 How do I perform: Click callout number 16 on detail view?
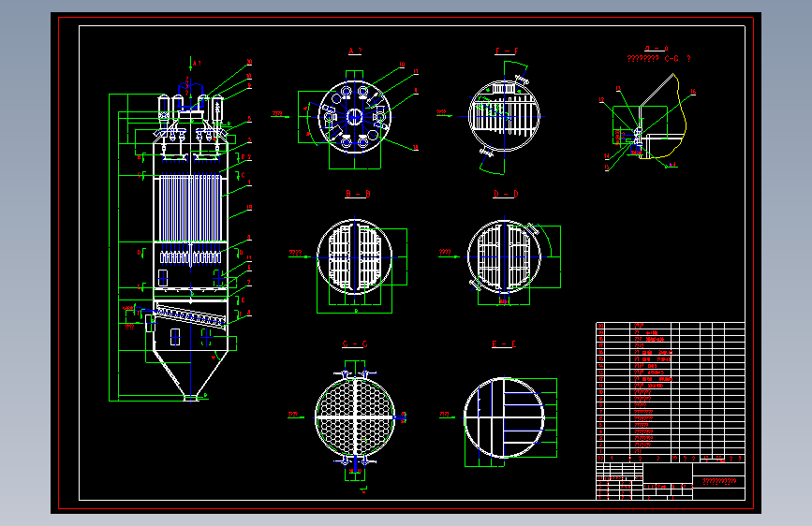pos(693,92)
